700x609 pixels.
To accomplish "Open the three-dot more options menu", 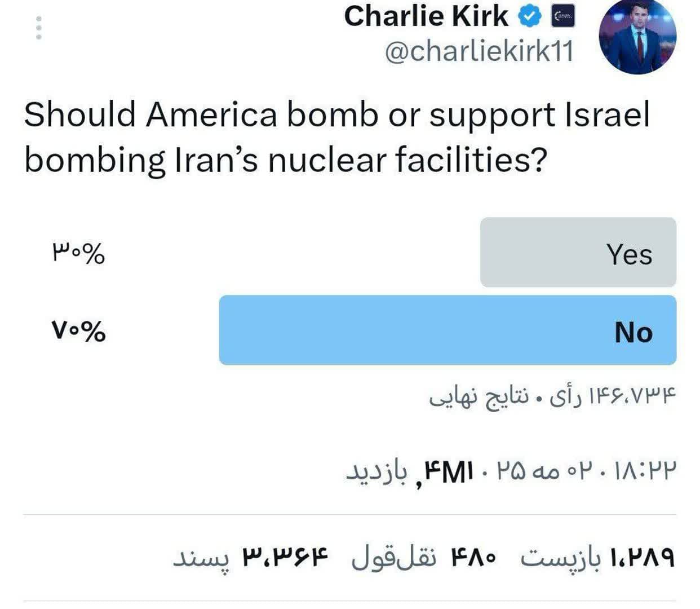I will click(x=39, y=28).
